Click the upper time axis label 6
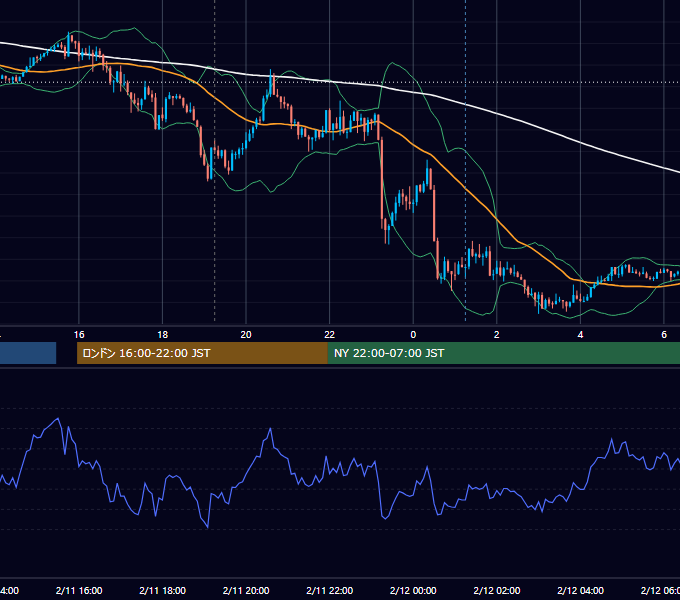The image size is (680, 600). [x=664, y=335]
